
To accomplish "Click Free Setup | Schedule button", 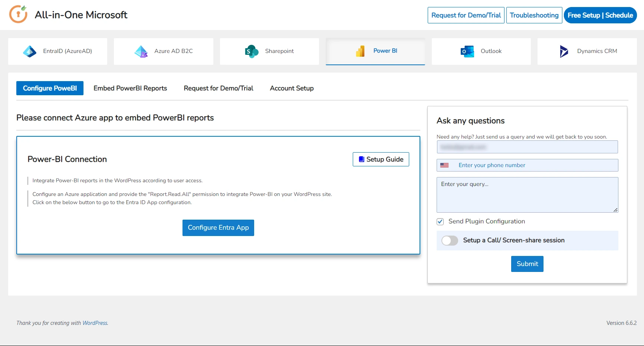I will 600,15.
